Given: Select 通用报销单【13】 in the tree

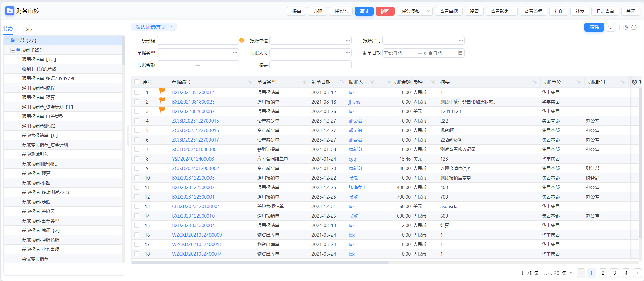Looking at the screenshot, I should (39, 59).
